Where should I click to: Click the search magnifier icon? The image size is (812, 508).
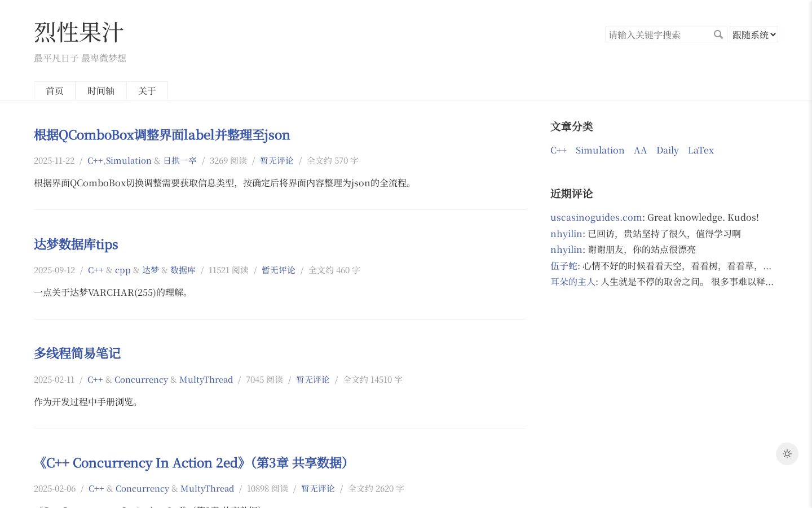tap(718, 34)
